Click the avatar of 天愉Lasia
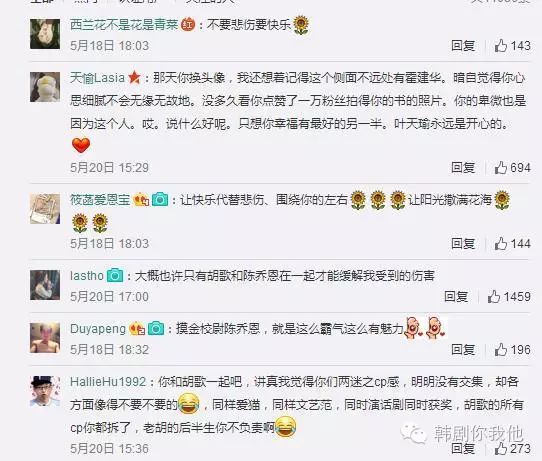 [x=45, y=87]
